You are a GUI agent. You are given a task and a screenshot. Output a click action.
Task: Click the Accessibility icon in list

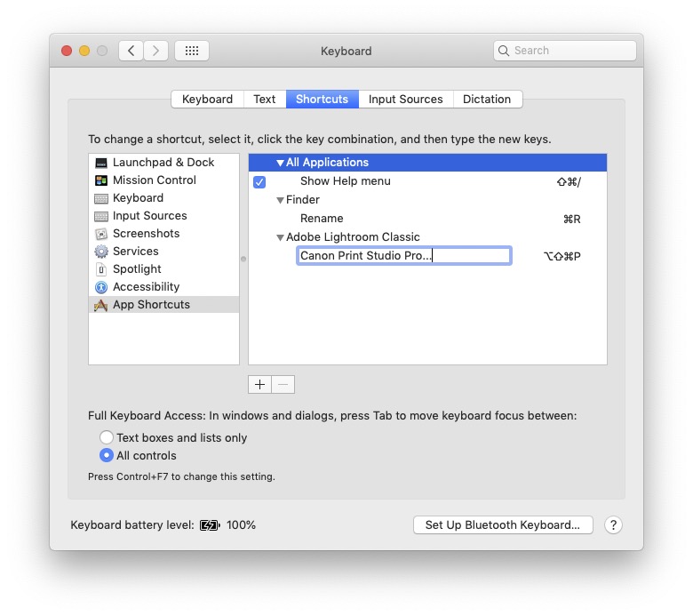(101, 287)
